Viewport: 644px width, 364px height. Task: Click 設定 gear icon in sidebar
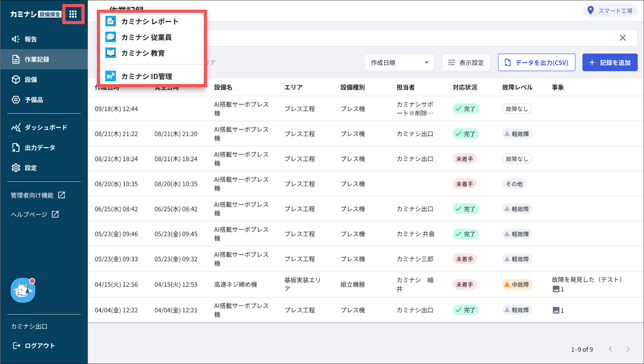(x=16, y=168)
